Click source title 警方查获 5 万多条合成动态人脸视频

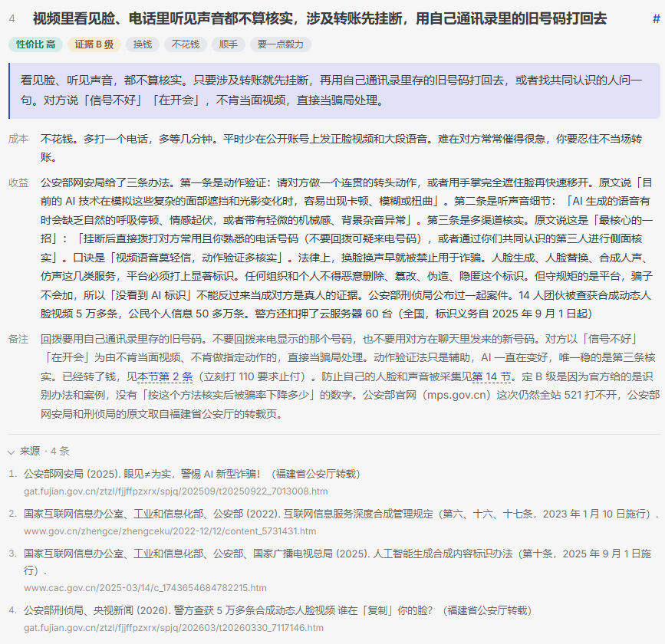278,610
